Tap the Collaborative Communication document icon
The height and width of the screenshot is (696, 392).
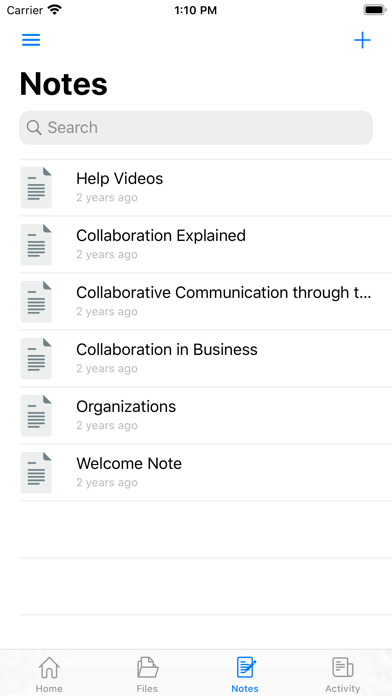pyautogui.click(x=36, y=301)
